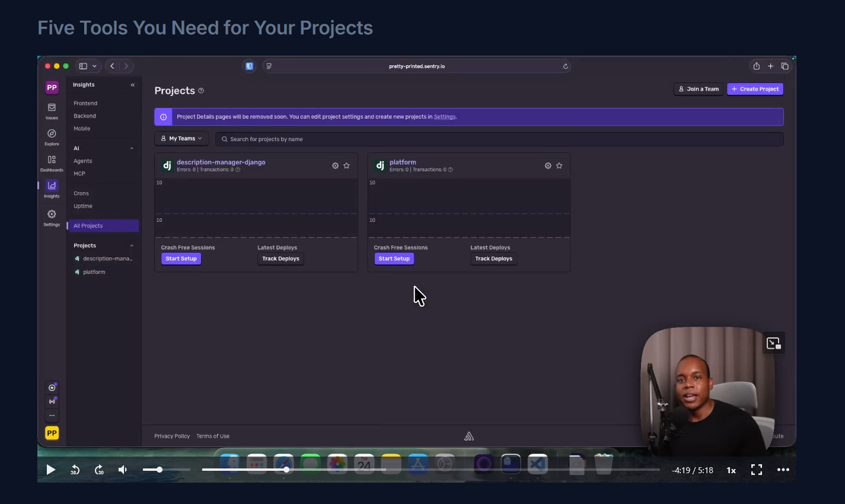This screenshot has width=845, height=504.
Task: Open a new Safari tab with plus
Action: 770,66
